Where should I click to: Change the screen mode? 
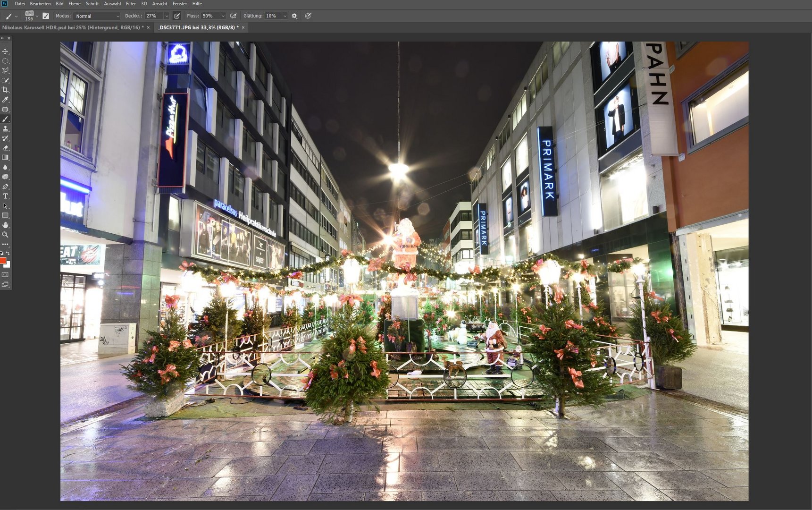click(x=5, y=284)
